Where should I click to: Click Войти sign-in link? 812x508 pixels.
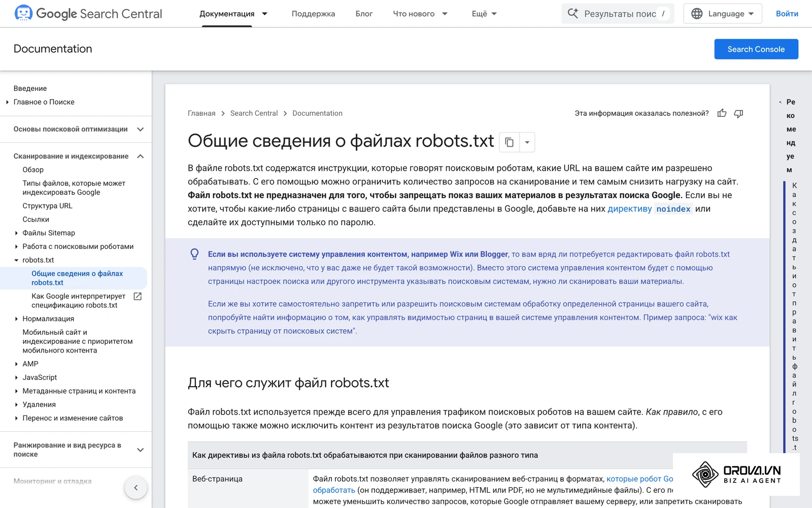point(787,14)
